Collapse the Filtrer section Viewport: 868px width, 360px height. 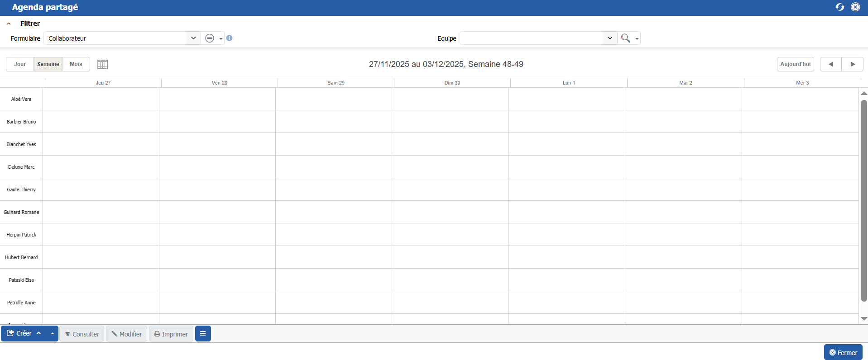(9, 24)
